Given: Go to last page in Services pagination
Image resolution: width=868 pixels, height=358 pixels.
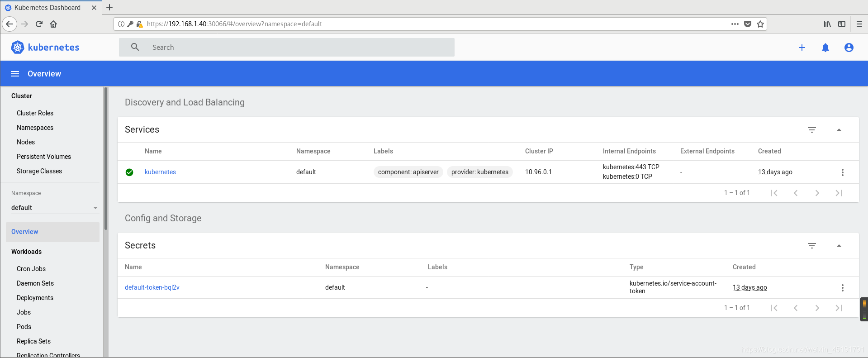Looking at the screenshot, I should [839, 193].
